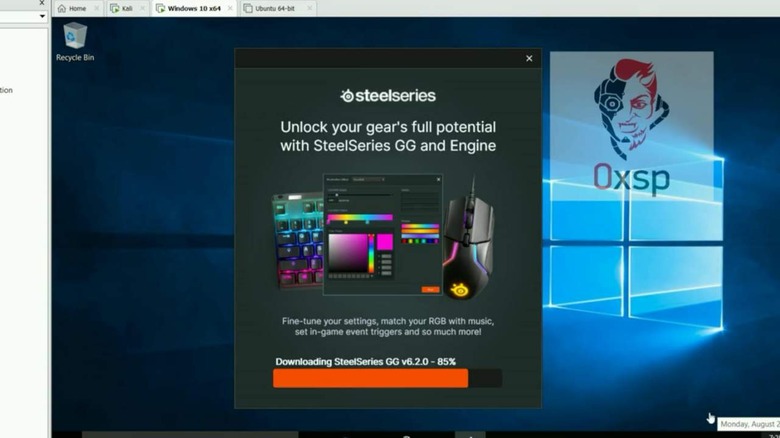The image size is (780, 438).
Task: Open the Ubuntu 64-bit tab
Action: pyautogui.click(x=275, y=8)
